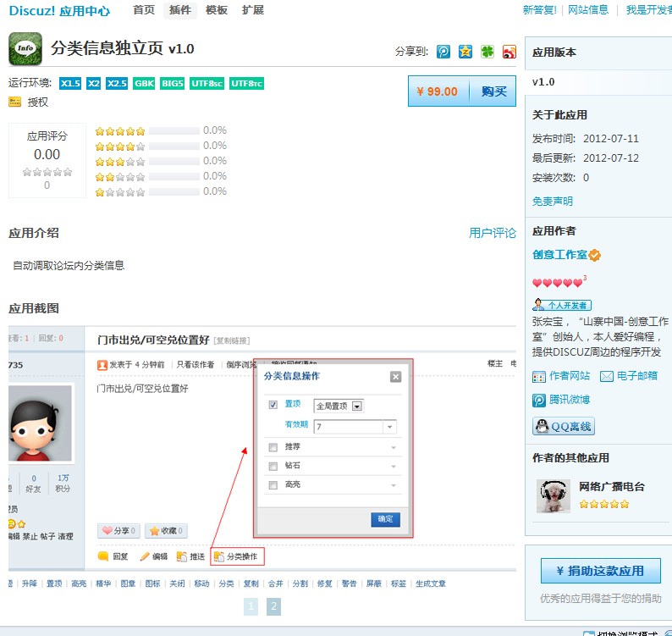Click the X2 environment badge
The width and height of the screenshot is (672, 636).
click(x=93, y=83)
